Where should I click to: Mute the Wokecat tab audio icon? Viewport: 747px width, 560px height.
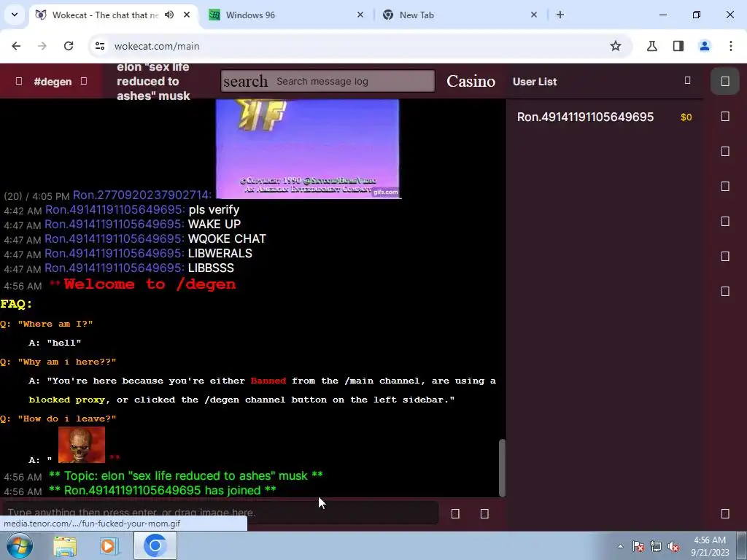[x=169, y=15]
